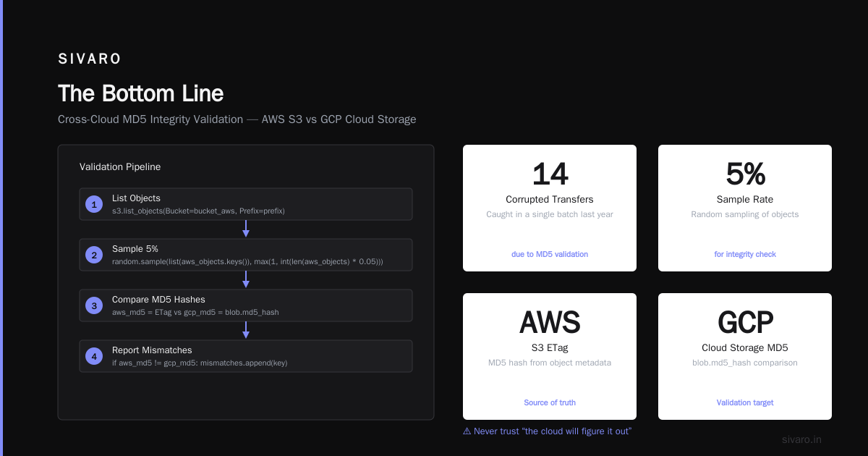The height and width of the screenshot is (456, 868).
Task: Click the "Validation target" link text
Action: 745,402
